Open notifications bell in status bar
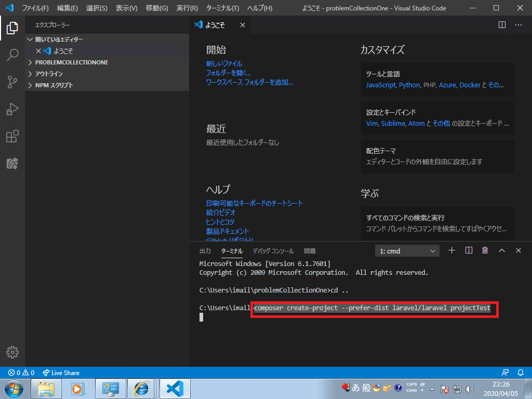 tap(521, 373)
